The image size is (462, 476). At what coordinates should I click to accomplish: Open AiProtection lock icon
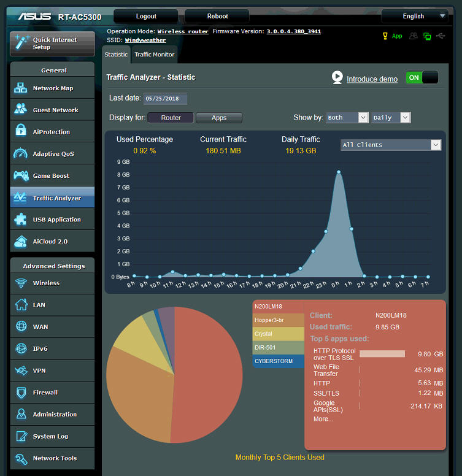(20, 132)
